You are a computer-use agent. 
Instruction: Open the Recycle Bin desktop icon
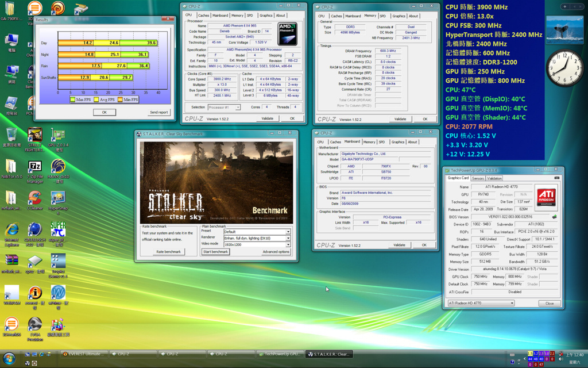11,137
